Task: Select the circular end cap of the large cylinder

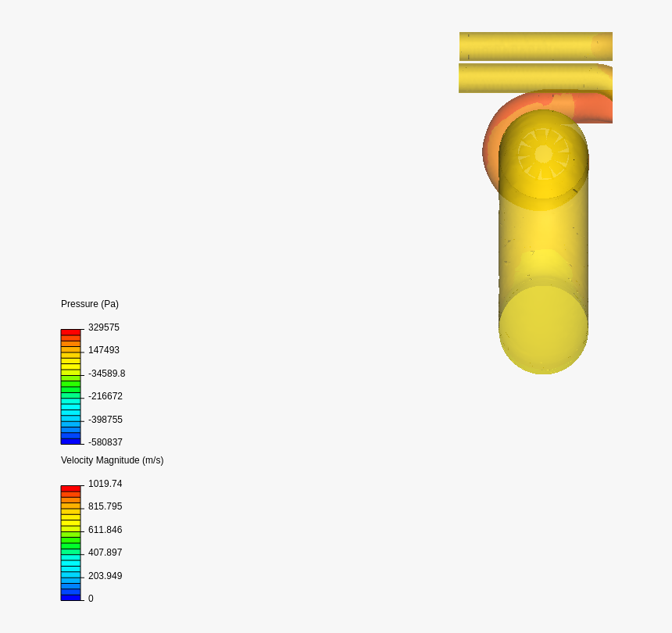Action: (x=543, y=330)
